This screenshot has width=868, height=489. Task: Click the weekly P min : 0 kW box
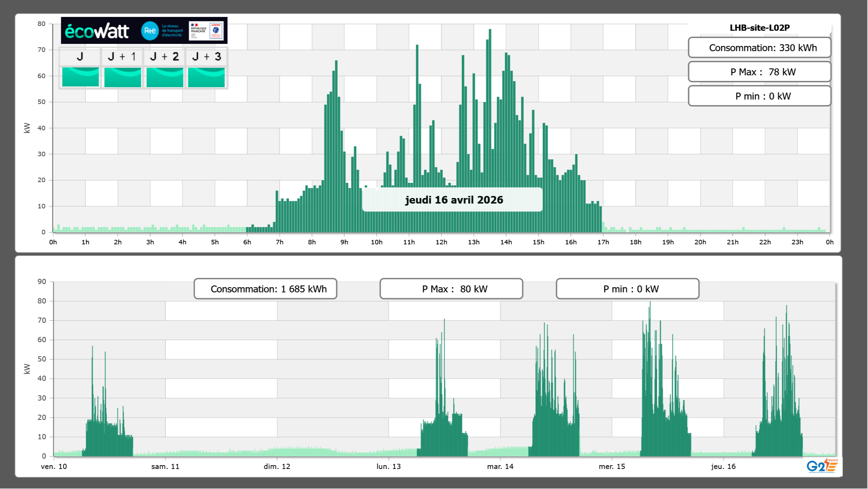coord(627,289)
